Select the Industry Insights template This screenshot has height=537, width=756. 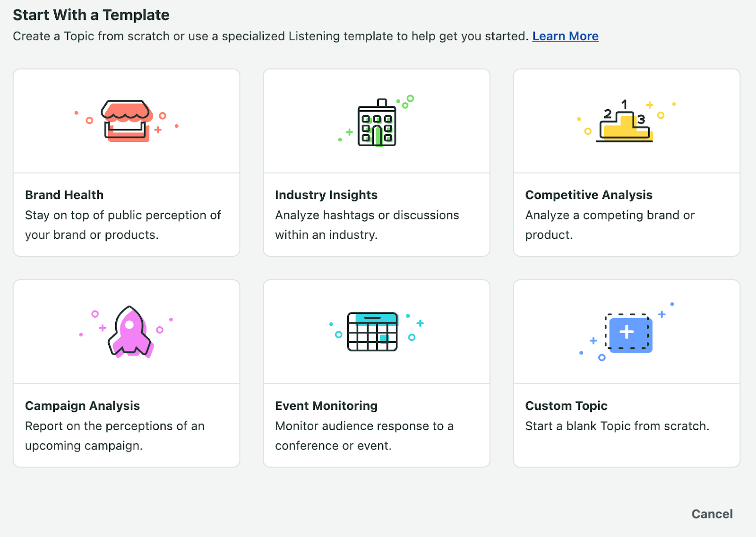coord(376,162)
